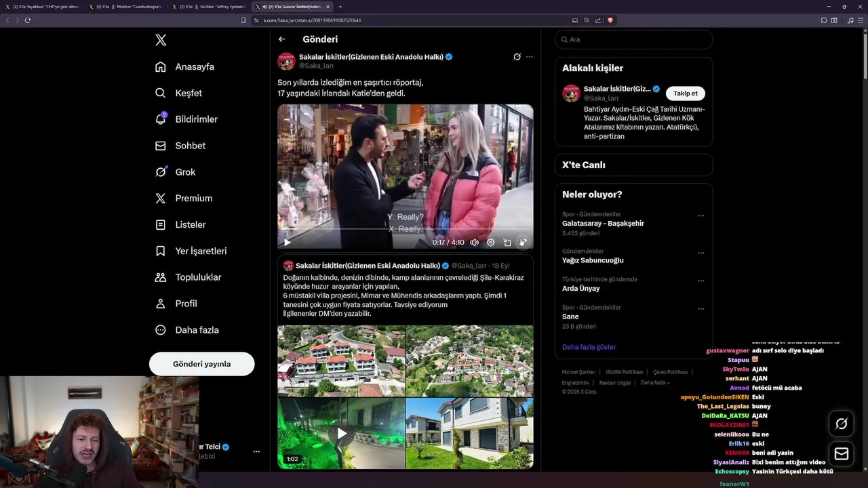This screenshot has width=868, height=488.
Task: Click the Listeler list icon
Action: click(x=161, y=224)
